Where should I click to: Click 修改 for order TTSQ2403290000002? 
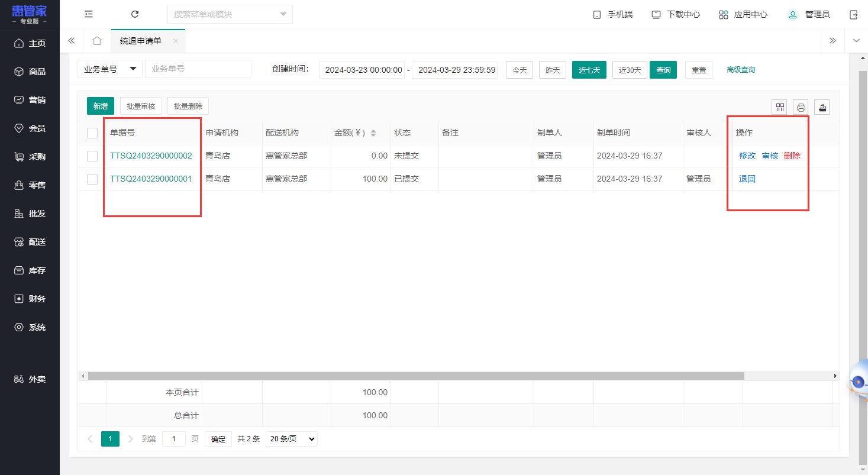(747, 156)
